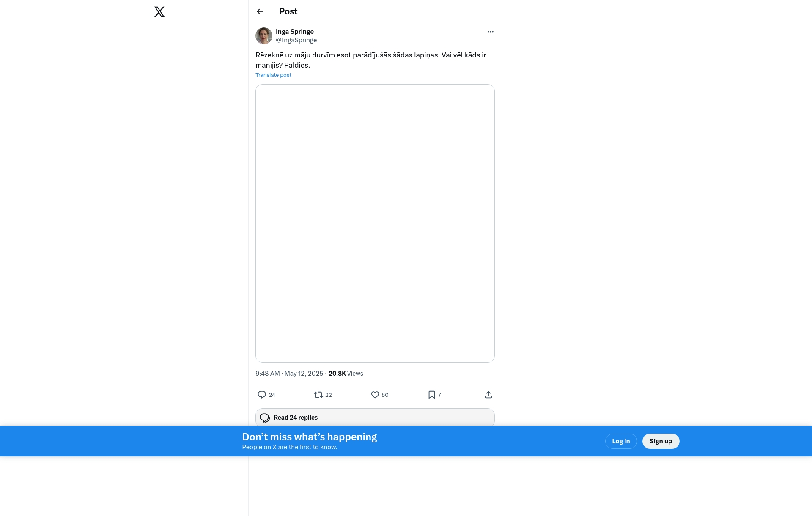Click the repost arrows icon
812x516 pixels.
pos(318,395)
